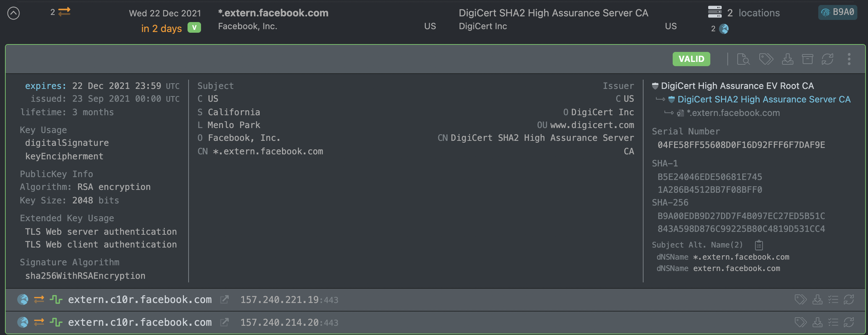Download from the 157.240.214.20 endpoint row
This screenshot has height=335, width=868.
click(817, 323)
